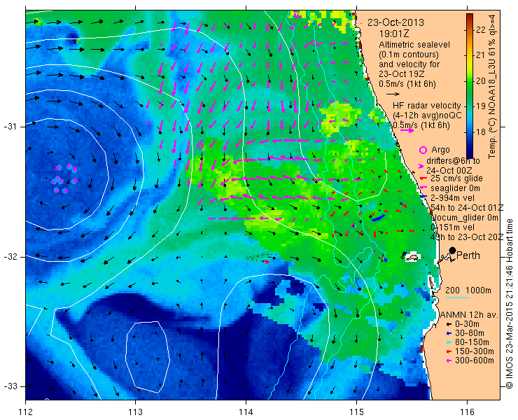Click the latitude axis label "-31"
The height and width of the screenshot is (420, 518).
10,127
